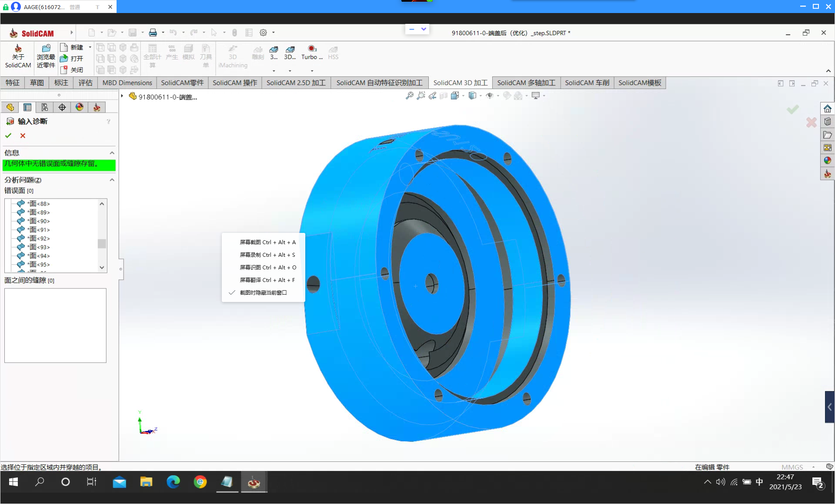
Task: Click the green checkmark confirm button
Action: [x=8, y=135]
